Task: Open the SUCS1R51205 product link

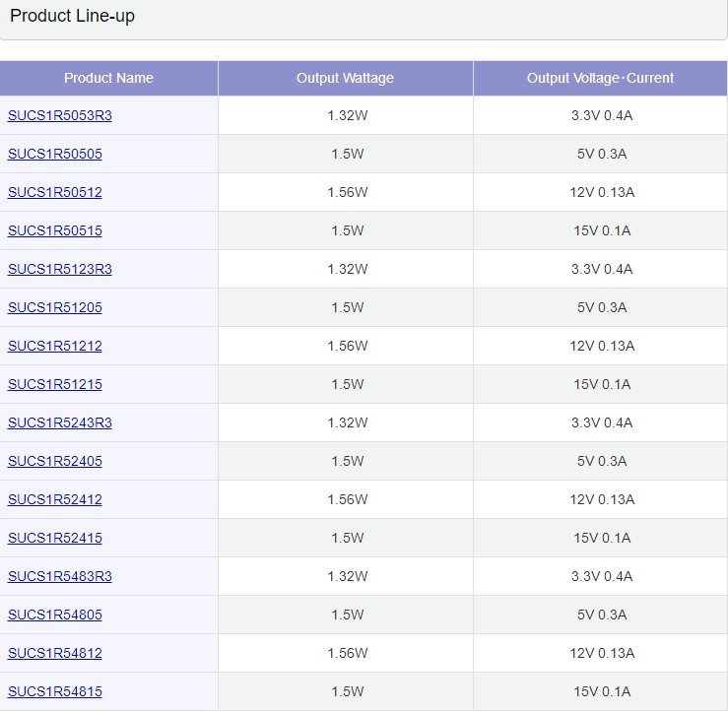Action: click(x=54, y=307)
